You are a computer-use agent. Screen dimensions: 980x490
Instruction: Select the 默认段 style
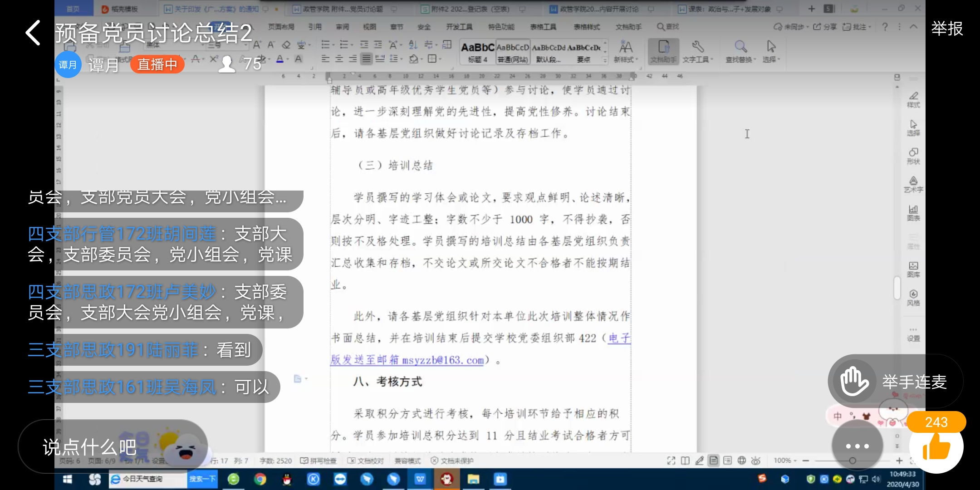click(x=548, y=52)
